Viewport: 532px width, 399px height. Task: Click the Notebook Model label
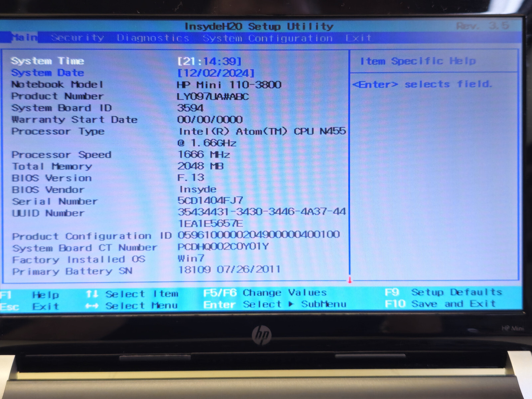(x=57, y=84)
